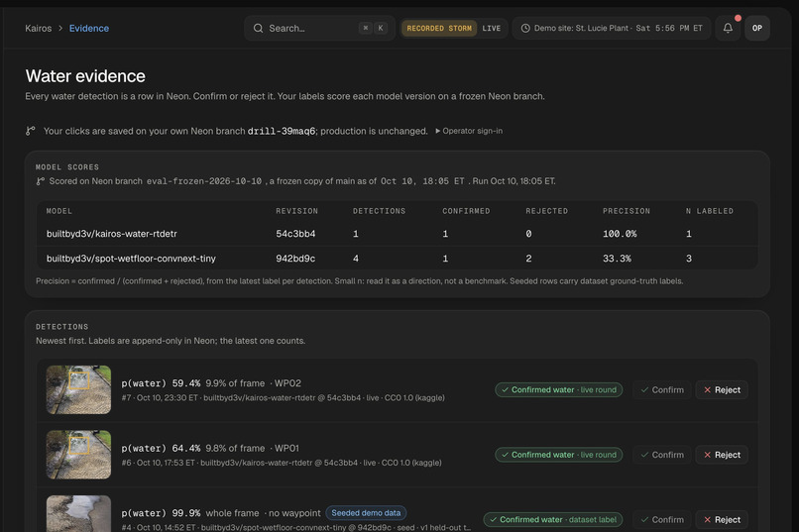Click the 100.0% precision value
Screen dimensions: 799x532
pyautogui.click(x=620, y=234)
